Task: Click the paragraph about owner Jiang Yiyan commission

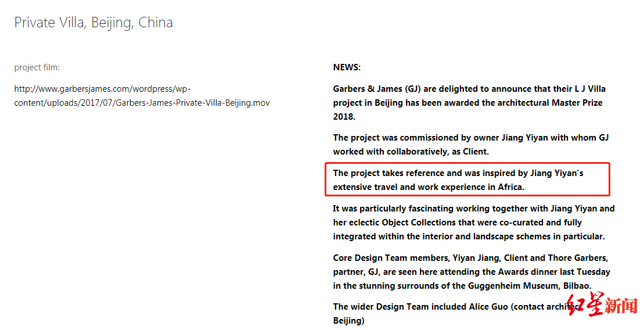Action: [x=471, y=145]
